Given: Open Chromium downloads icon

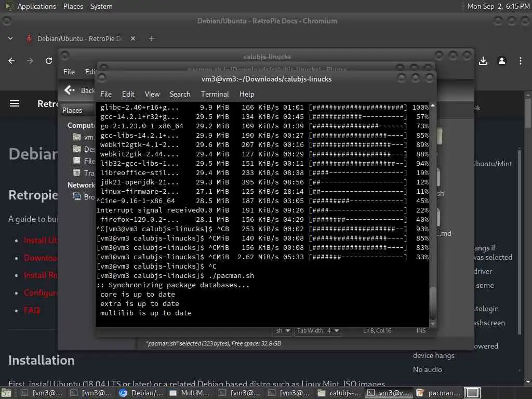Looking at the screenshot, I should tap(483, 61).
